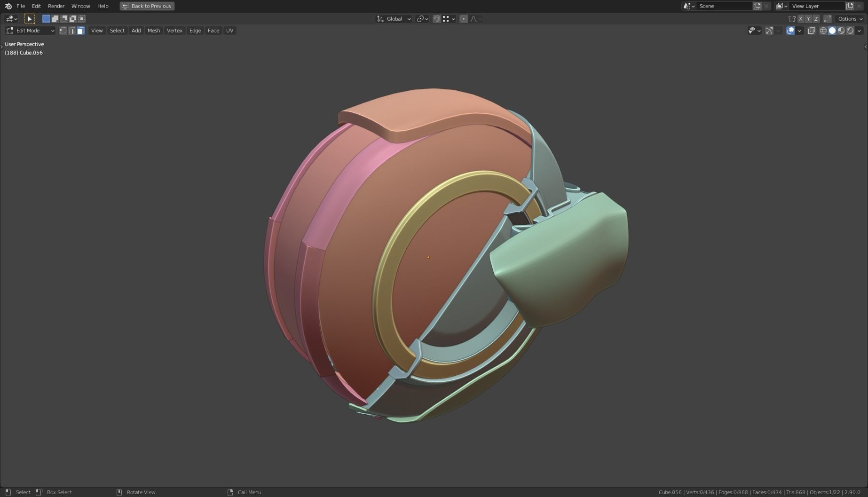Choose invert selection mode icon
This screenshot has width=868, height=497.
[x=73, y=19]
